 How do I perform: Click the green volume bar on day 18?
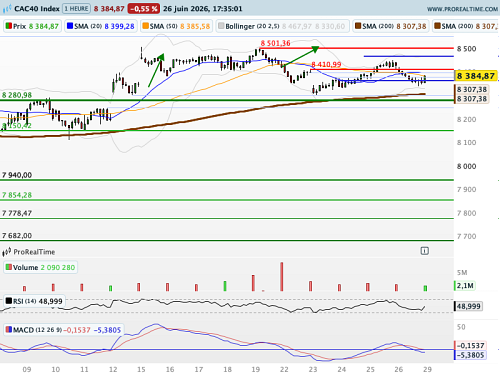point(225,286)
